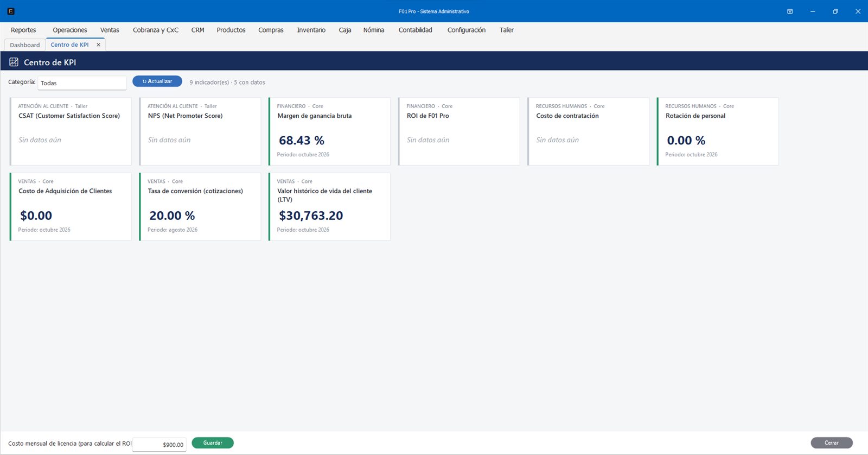Open the Reportes menu
868x455 pixels.
pyautogui.click(x=23, y=30)
